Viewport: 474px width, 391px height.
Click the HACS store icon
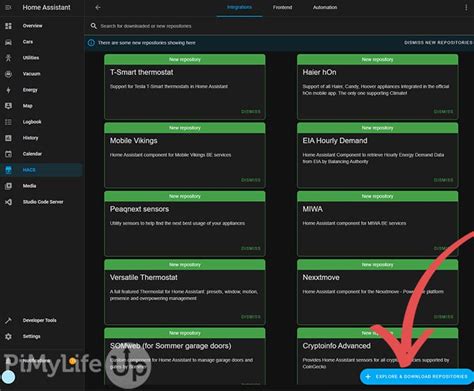(x=8, y=170)
